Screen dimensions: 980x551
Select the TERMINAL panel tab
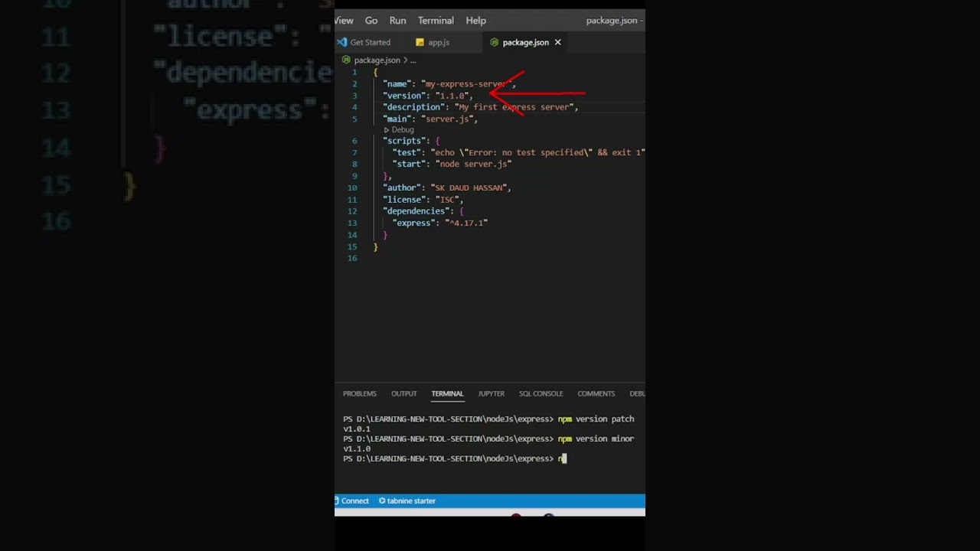(447, 393)
